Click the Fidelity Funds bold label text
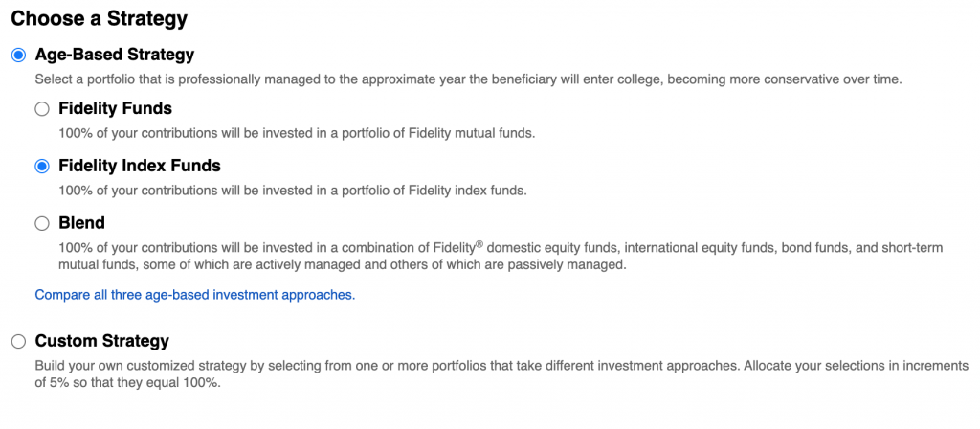This screenshot has height=429, width=980. click(x=115, y=108)
